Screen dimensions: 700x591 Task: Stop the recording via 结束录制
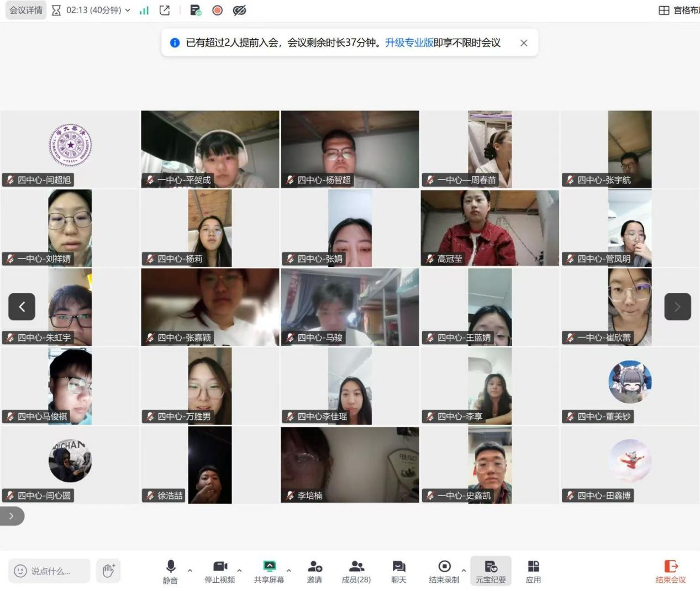pos(444,572)
